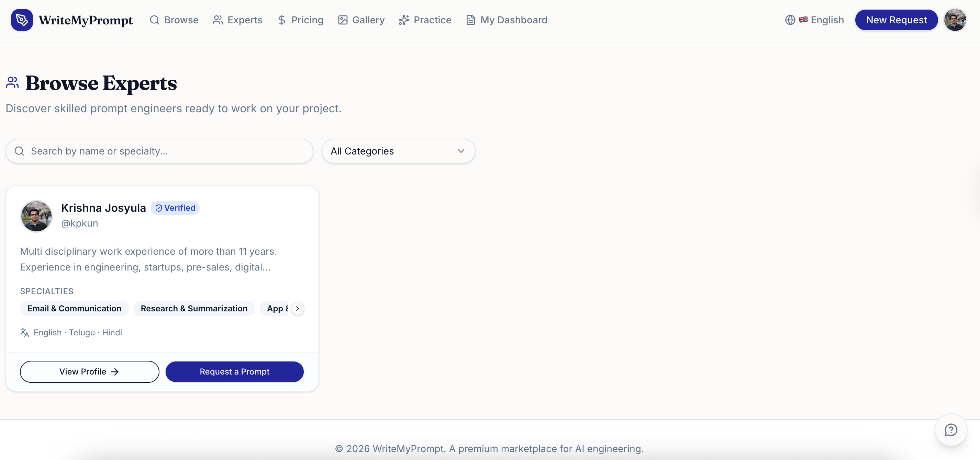
Task: Click the translate icon next to English languages
Action: pos(24,332)
